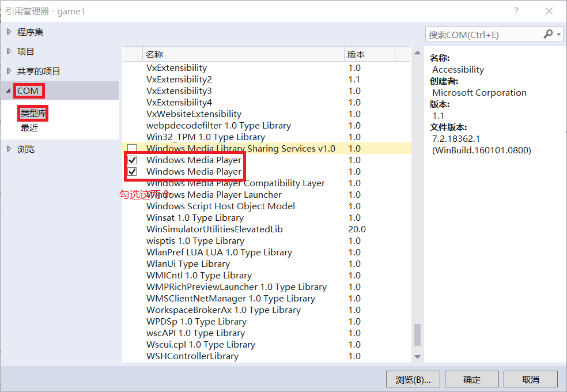Select the 共享的项目 category
This screenshot has height=392, width=567.
[39, 71]
